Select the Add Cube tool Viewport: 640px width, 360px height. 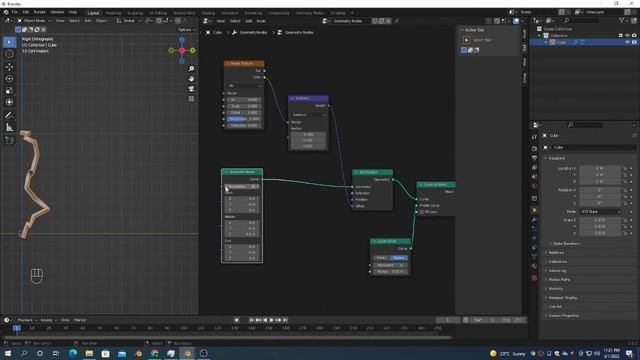[x=9, y=140]
